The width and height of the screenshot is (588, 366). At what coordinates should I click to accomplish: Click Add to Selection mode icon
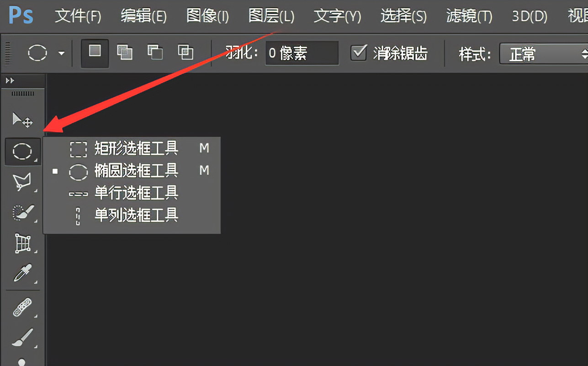(125, 53)
